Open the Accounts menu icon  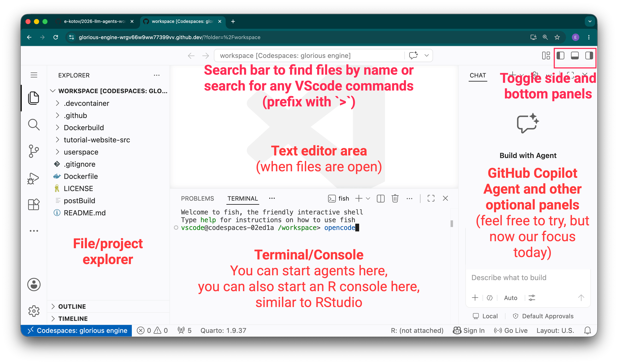tap(34, 285)
